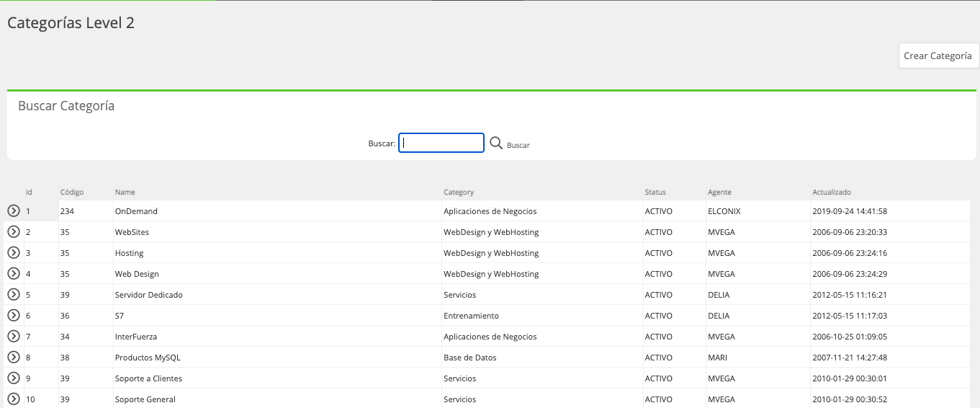Click timestamp 2012-05-15 11:17:03
The width and height of the screenshot is (980, 408).
(849, 316)
